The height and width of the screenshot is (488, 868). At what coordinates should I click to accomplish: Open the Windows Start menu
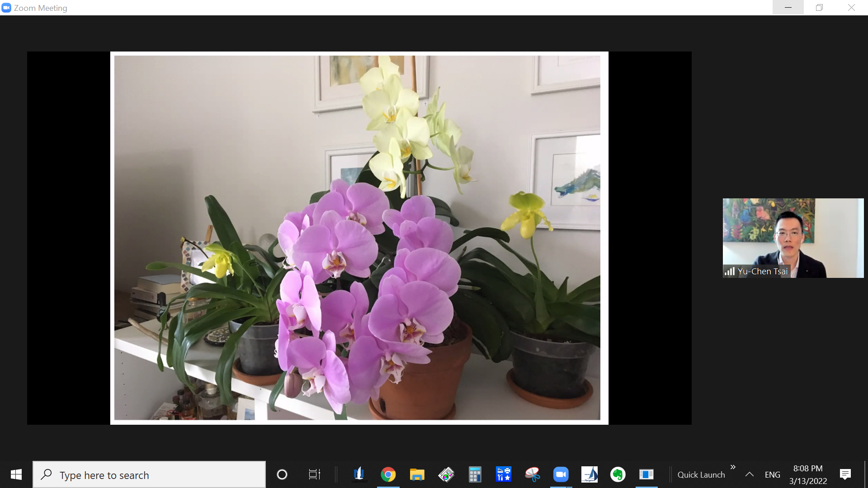16,474
